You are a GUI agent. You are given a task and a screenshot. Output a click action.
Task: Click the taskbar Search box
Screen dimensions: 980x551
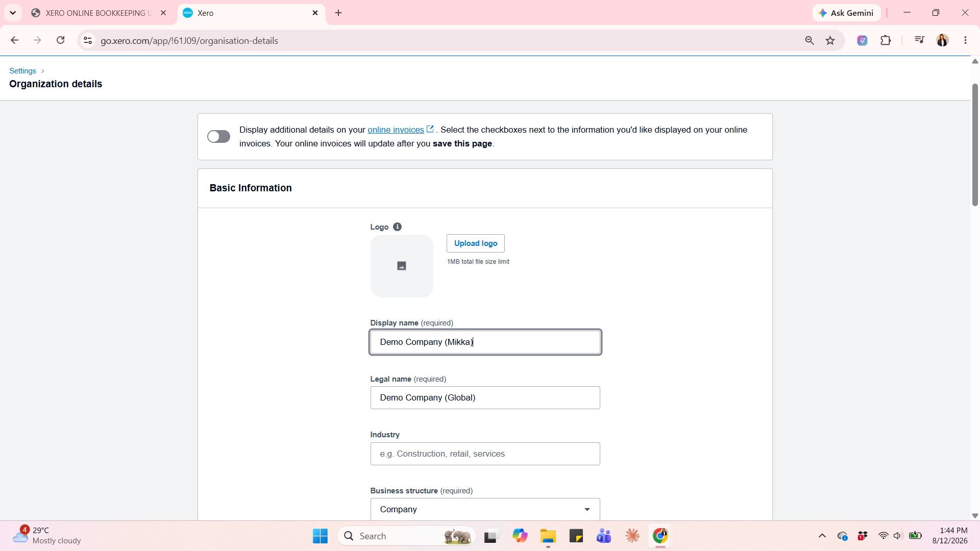pyautogui.click(x=406, y=536)
